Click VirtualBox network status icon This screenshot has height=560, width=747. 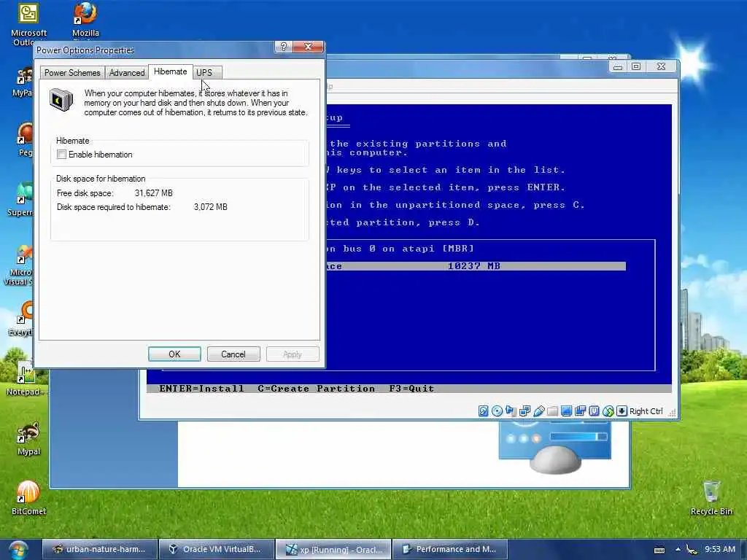pyautogui.click(x=525, y=411)
